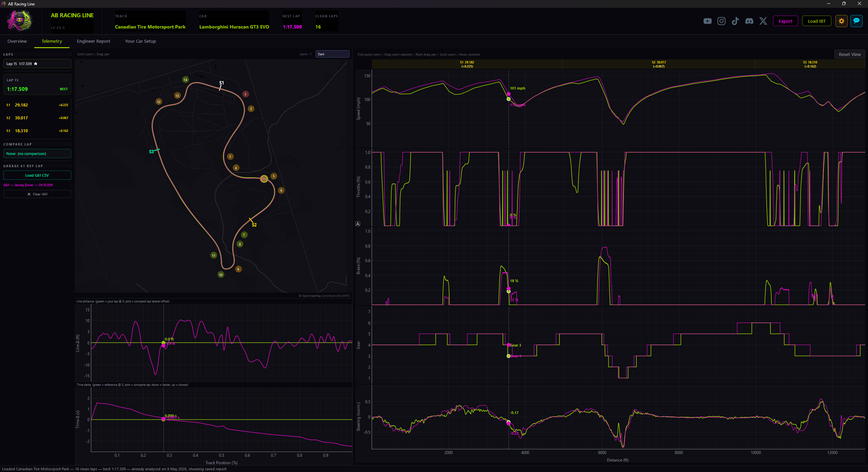
Task: Click corner marker 7 on the track map
Action: [x=244, y=235]
